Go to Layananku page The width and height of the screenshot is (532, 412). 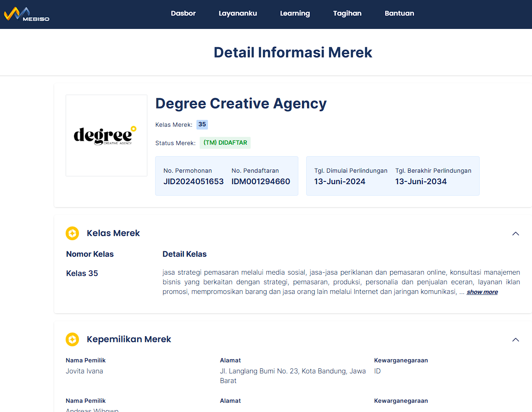[237, 13]
